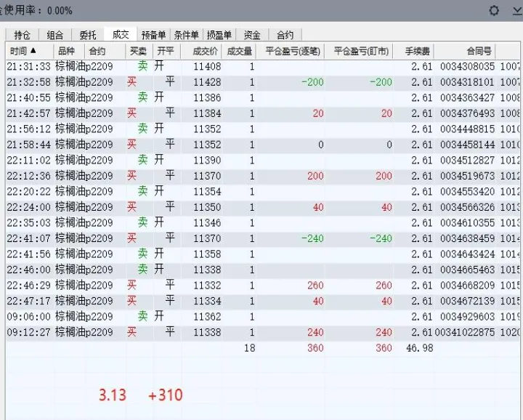Sort by 平仓盈亏(逐笔) column header
523x420 pixels.
(290, 51)
